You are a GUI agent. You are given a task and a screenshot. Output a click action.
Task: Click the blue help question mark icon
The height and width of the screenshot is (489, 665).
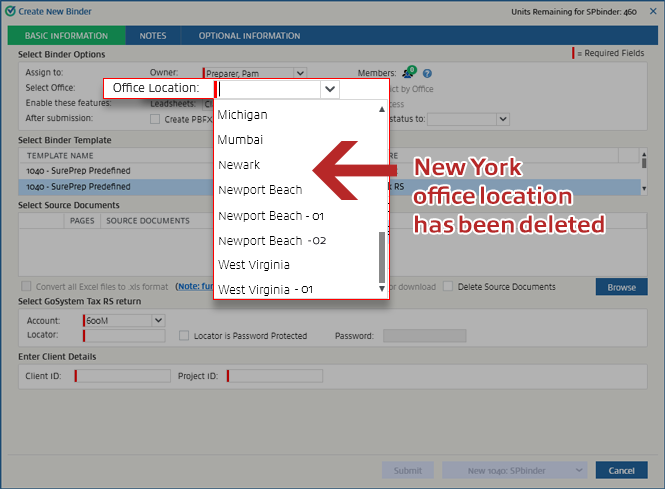(x=427, y=73)
